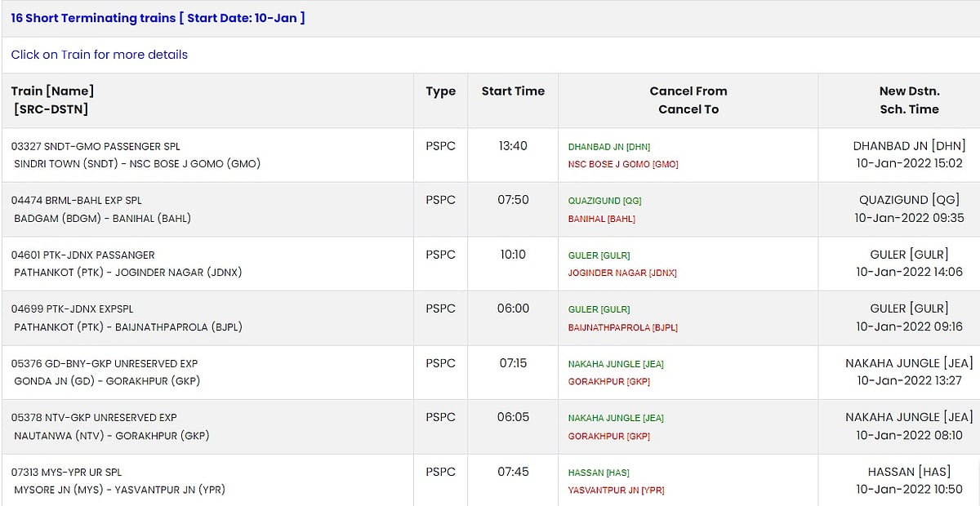View 05378 NTV-GKP UNRESERVED EXP details
This screenshot has height=506, width=980.
pyautogui.click(x=94, y=418)
